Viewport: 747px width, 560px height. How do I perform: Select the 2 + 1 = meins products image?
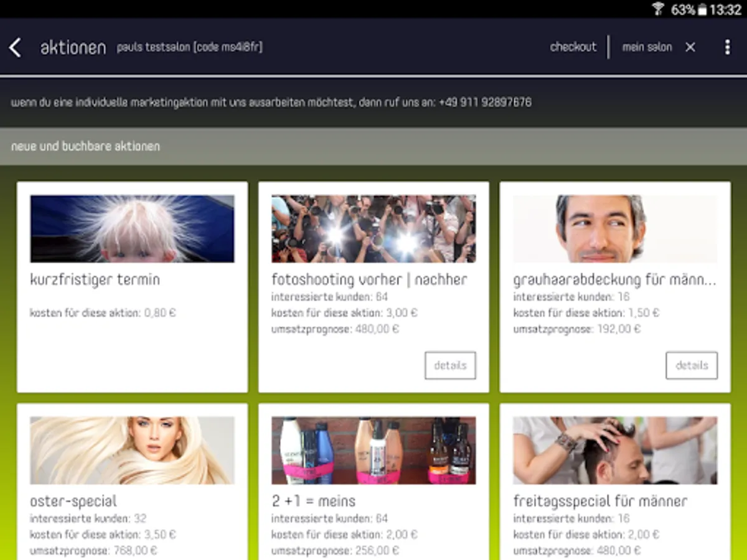point(374,450)
